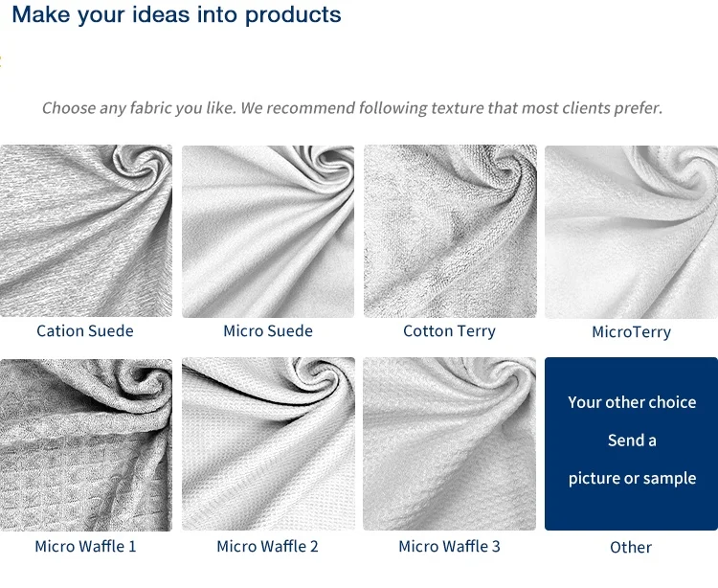Image resolution: width=718 pixels, height=588 pixels.
Task: Click the "Micro Suede" caption
Action: click(268, 331)
